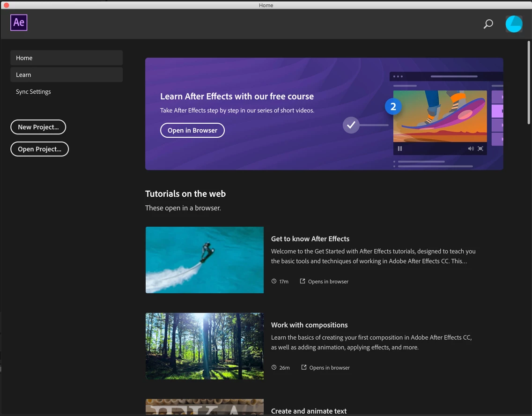Click 'Learn After Effects with our free course'
Screen dimensions: 532x416
coord(237,97)
